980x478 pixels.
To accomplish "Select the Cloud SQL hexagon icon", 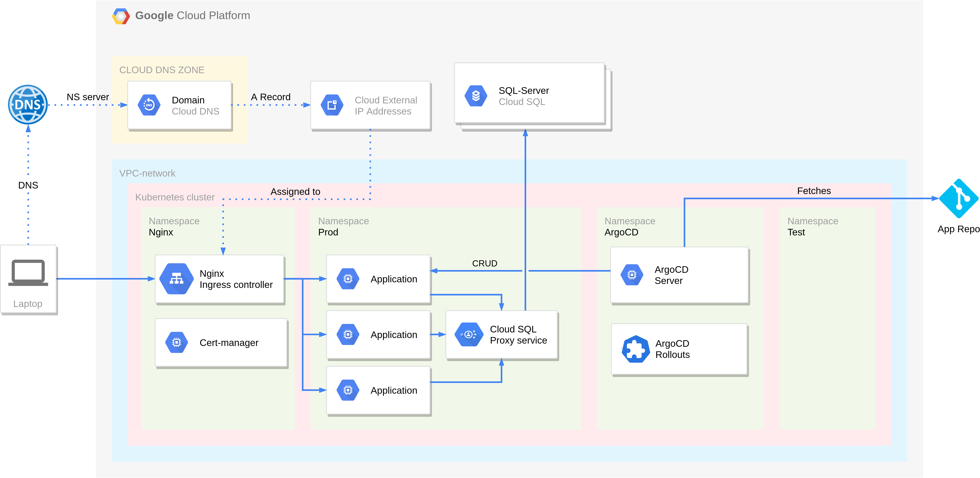I will pos(475,96).
